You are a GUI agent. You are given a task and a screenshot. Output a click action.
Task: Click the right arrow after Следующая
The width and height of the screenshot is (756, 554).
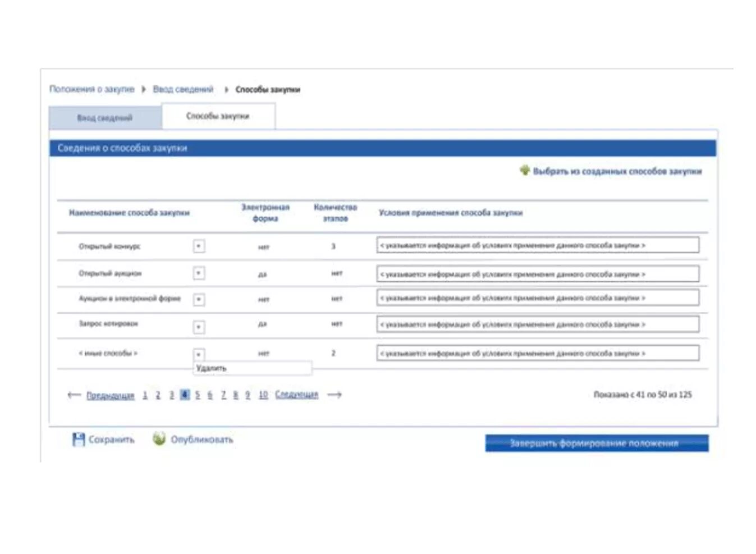(x=335, y=395)
